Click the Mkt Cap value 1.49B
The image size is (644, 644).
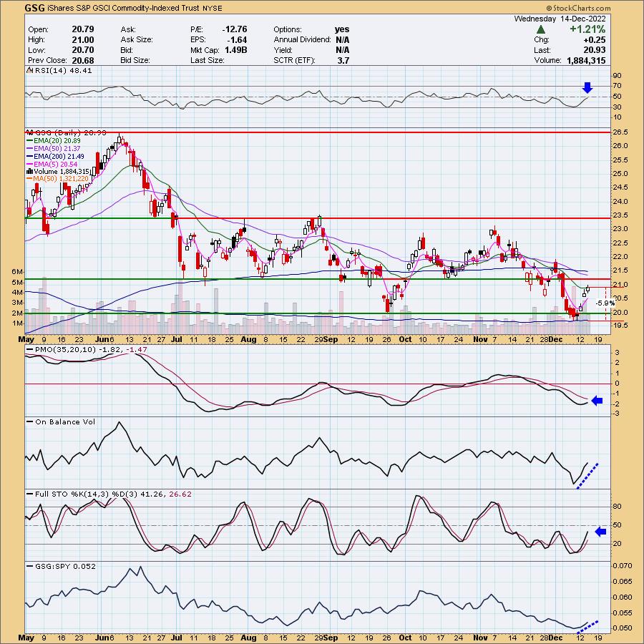tap(235, 50)
